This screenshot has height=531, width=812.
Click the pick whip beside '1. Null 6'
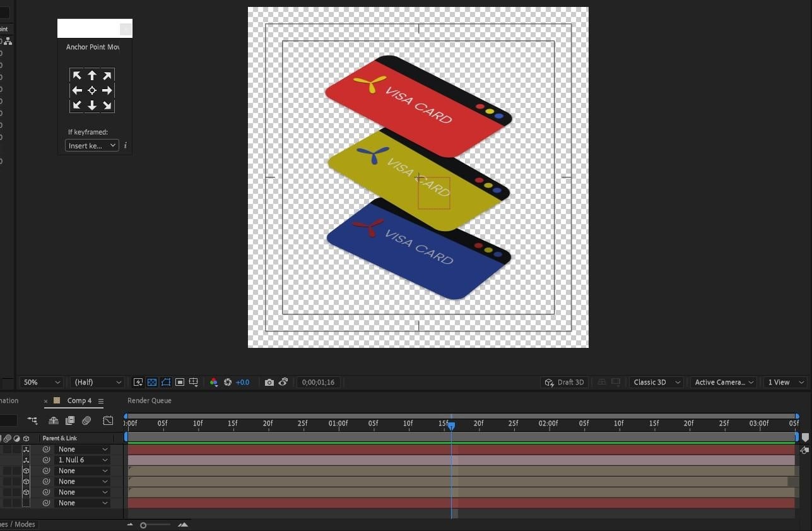(46, 460)
